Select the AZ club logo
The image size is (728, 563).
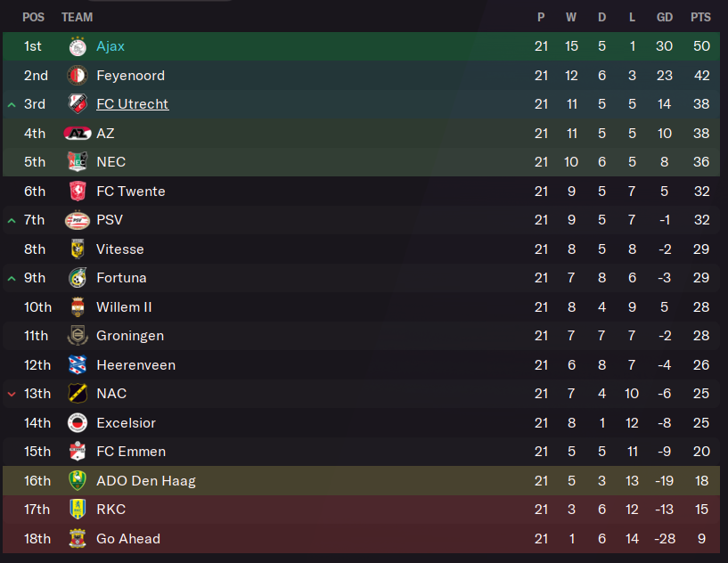78,134
